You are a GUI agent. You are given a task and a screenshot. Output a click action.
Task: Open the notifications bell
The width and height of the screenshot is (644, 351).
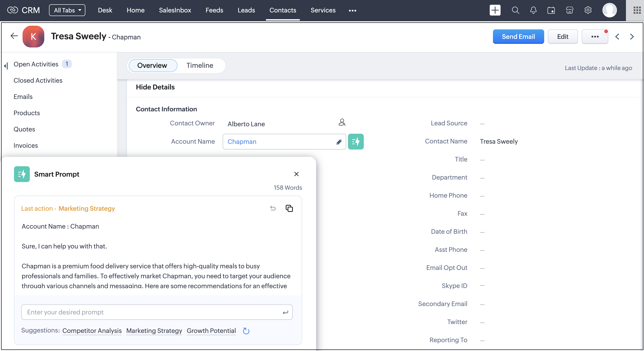click(533, 10)
